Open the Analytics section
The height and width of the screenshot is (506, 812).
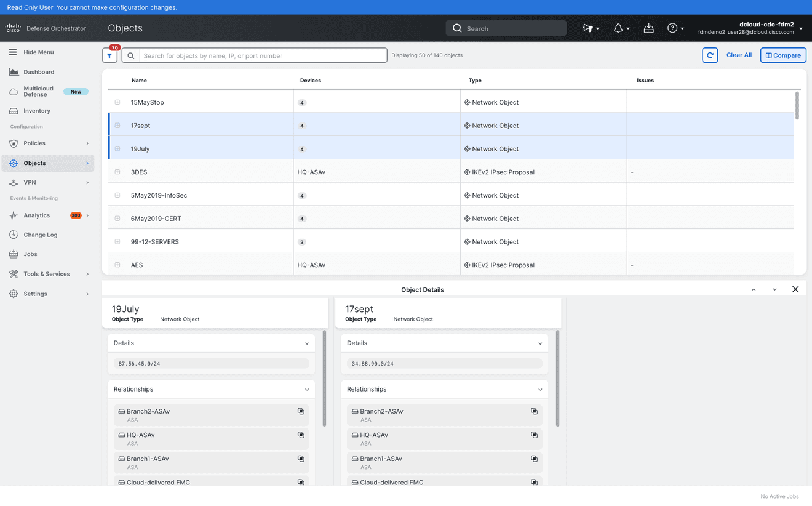pos(37,215)
